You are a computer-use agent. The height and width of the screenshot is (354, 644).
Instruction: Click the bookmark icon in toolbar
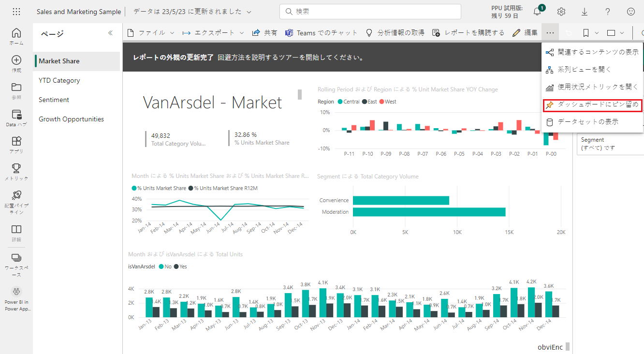(x=585, y=33)
